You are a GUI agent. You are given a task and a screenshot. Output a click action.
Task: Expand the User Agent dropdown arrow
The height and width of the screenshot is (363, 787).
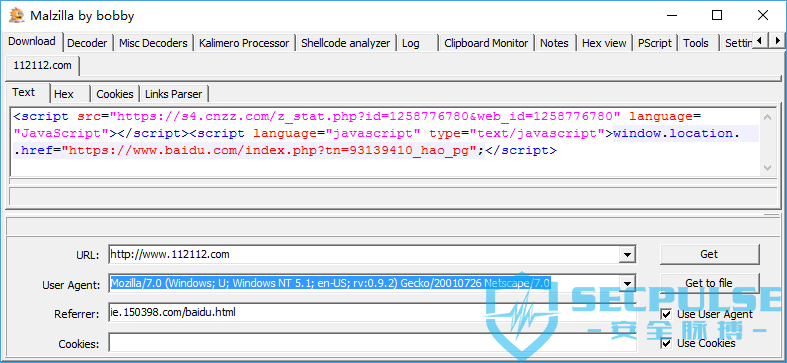click(x=627, y=284)
